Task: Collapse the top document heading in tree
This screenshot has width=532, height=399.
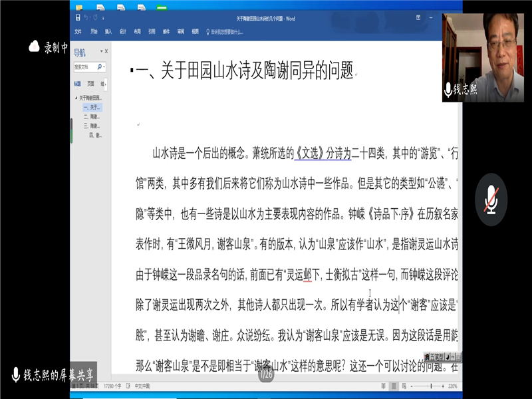Action: click(76, 98)
